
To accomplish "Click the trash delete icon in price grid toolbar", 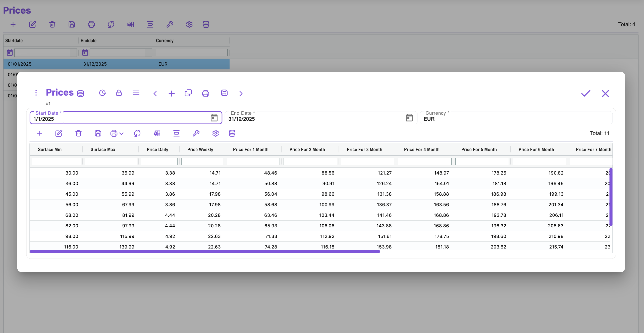I will pyautogui.click(x=78, y=133).
